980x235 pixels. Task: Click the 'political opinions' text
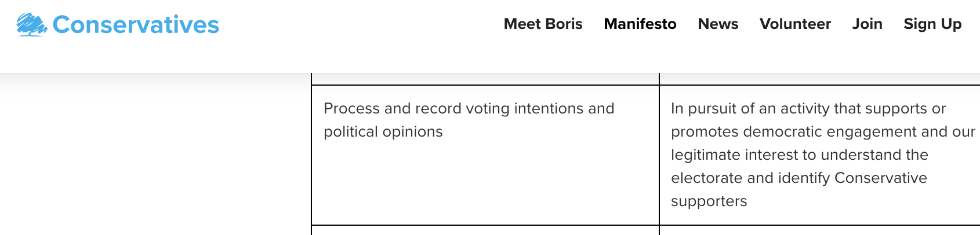[383, 131]
